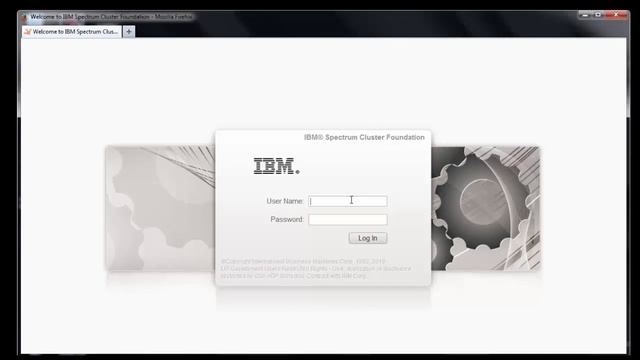Click the Password label
Image resolution: width=640 pixels, height=360 pixels.
pos(287,220)
